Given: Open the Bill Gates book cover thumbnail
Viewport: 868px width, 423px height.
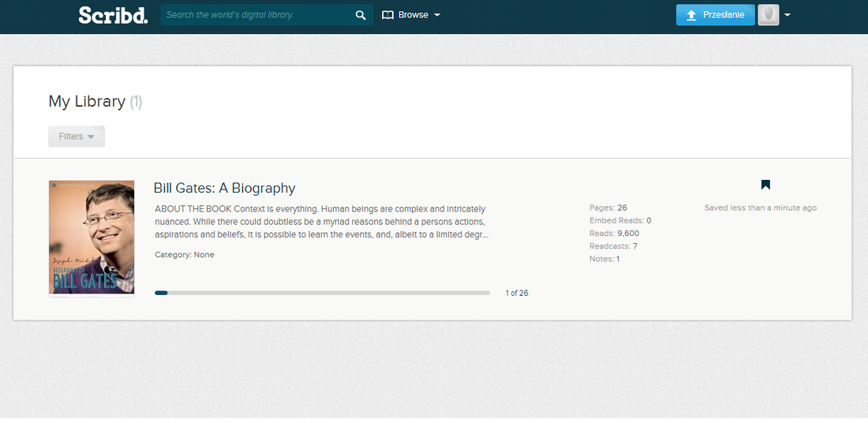Looking at the screenshot, I should click(x=92, y=238).
